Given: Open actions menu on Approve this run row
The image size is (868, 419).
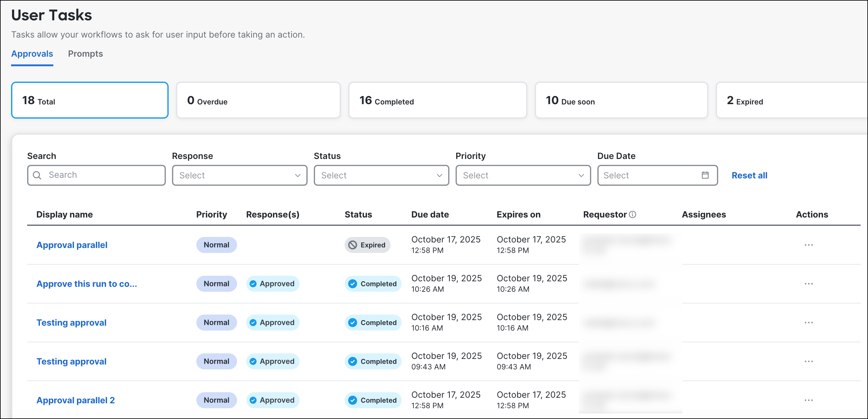Looking at the screenshot, I should point(809,284).
